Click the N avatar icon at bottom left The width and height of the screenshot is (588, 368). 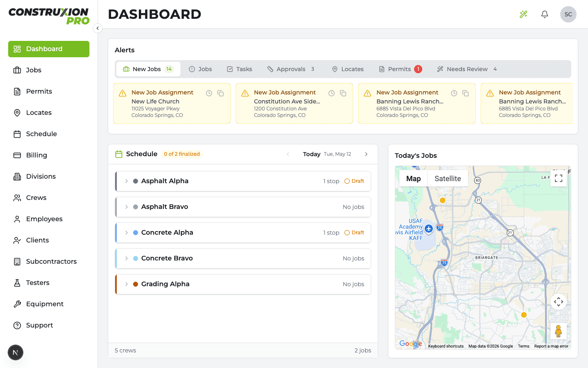point(16,352)
